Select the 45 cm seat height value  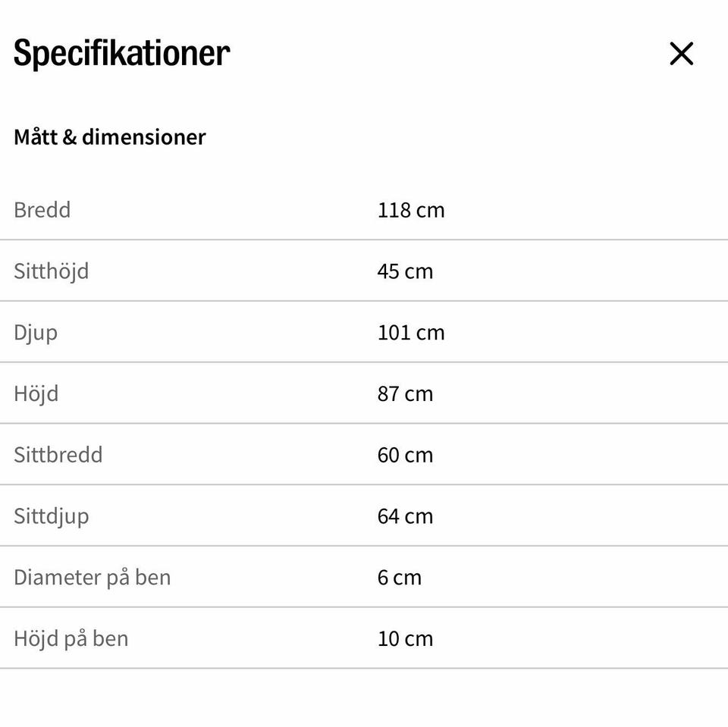pos(405,271)
